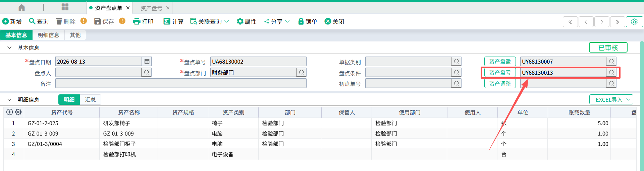Viewport: 644px width, 171px height.
Task: Open the 关联查询 dropdown
Action: point(210,21)
